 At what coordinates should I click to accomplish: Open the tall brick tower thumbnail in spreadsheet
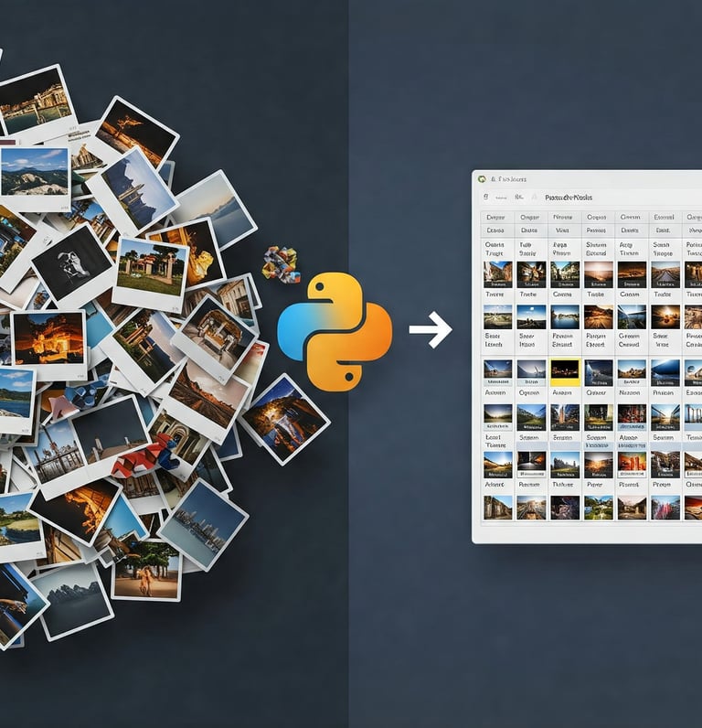point(565,417)
